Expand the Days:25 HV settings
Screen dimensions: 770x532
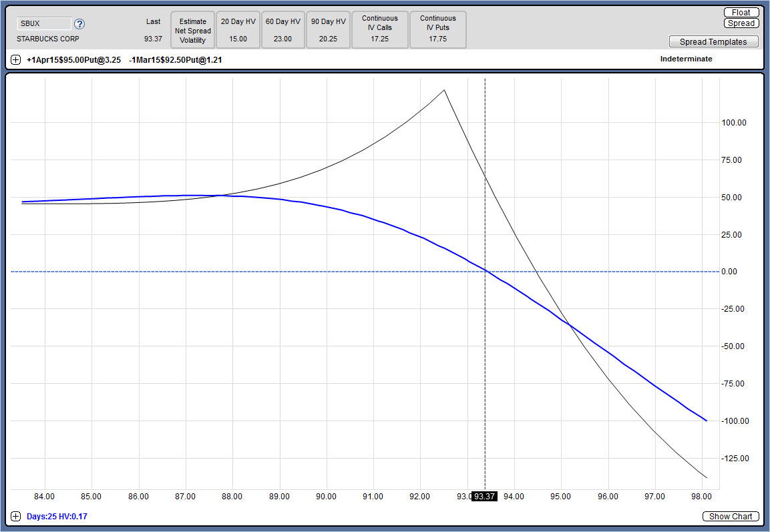(16, 517)
